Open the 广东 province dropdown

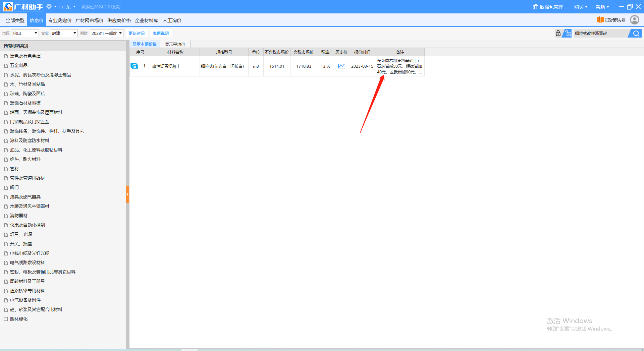[x=68, y=7]
